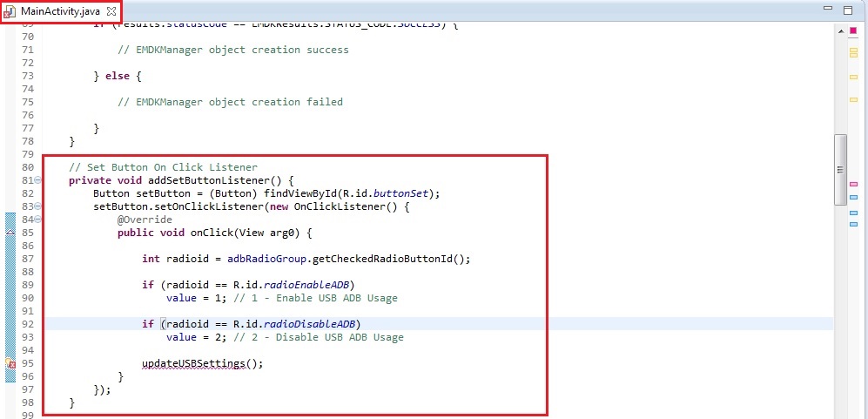Jump to the pink overview ruler marker
The image size is (868, 419).
pyautogui.click(x=853, y=184)
